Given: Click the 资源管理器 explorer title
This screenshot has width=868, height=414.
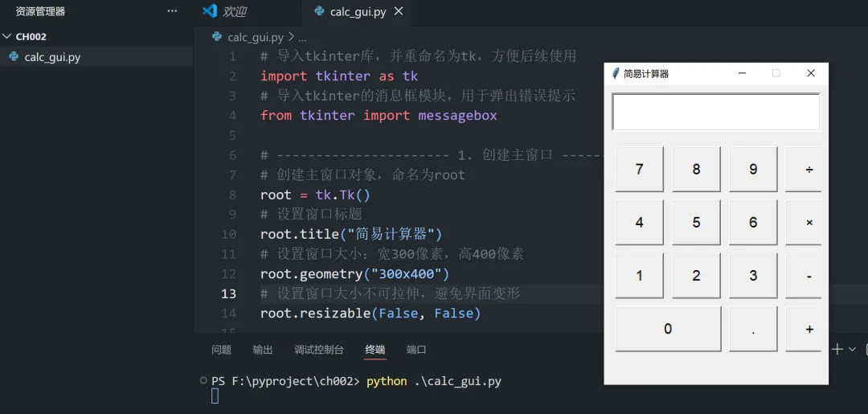Looking at the screenshot, I should click(40, 11).
